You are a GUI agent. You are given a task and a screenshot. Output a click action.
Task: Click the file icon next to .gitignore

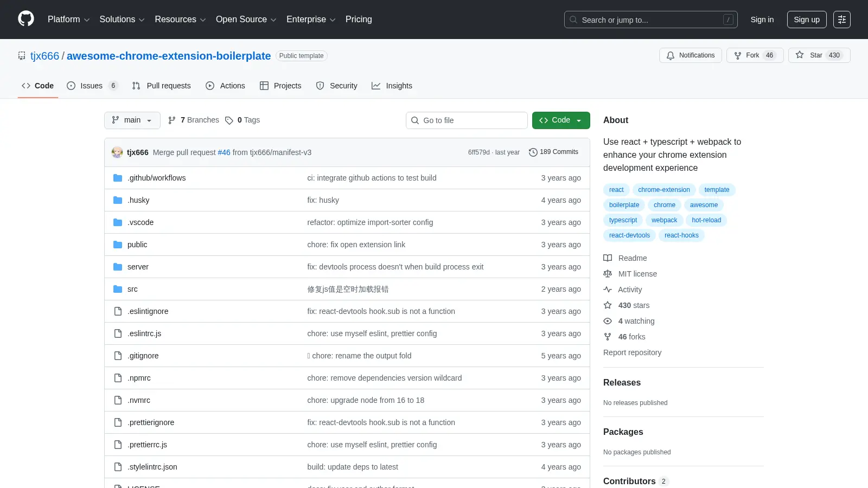(118, 356)
